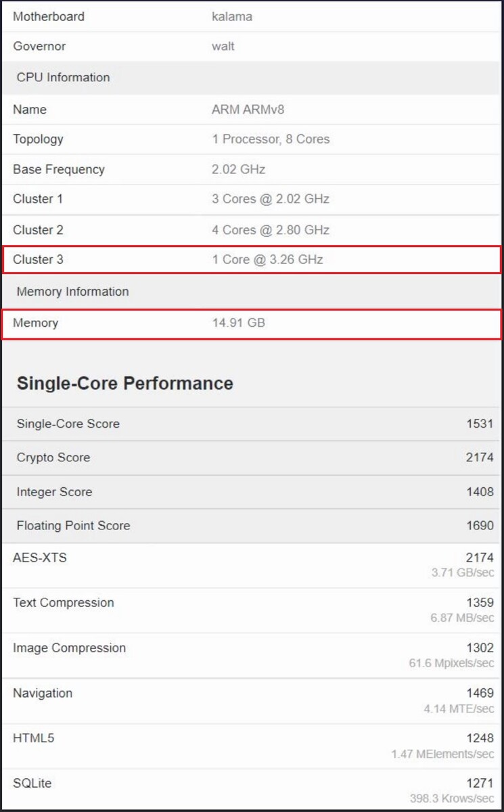The image size is (504, 812).
Task: Click the highlighted Memory 14.91 GB row
Action: (x=250, y=323)
